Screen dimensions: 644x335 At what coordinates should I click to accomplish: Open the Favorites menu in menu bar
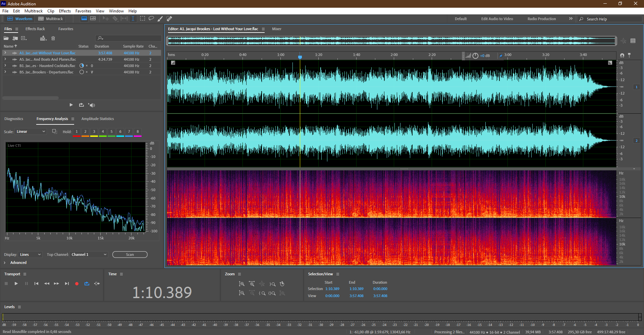click(x=83, y=11)
